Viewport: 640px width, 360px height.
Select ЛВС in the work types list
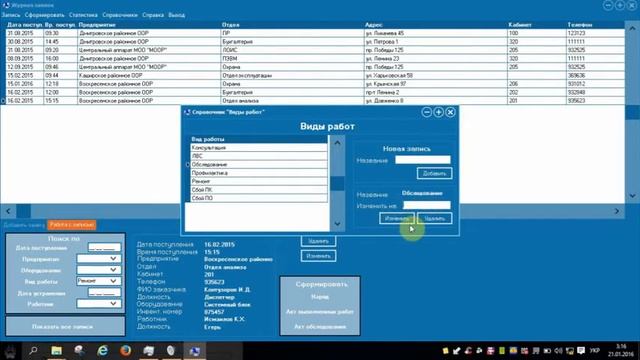click(259, 156)
